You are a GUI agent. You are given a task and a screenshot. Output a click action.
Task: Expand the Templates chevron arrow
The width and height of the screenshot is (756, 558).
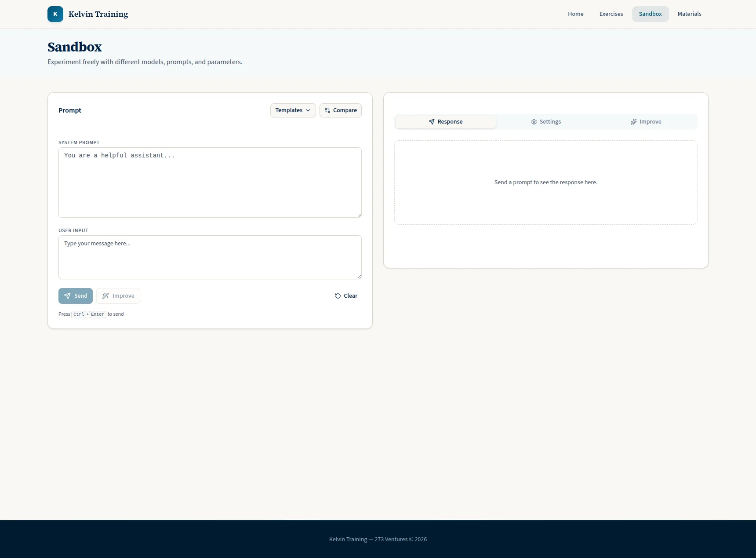pos(308,110)
